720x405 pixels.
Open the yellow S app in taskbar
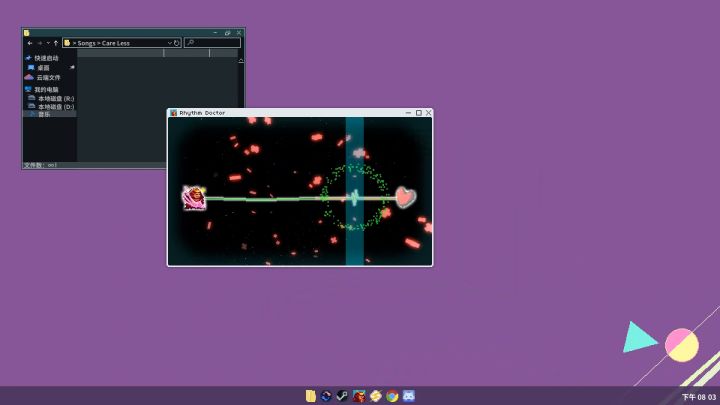376,396
